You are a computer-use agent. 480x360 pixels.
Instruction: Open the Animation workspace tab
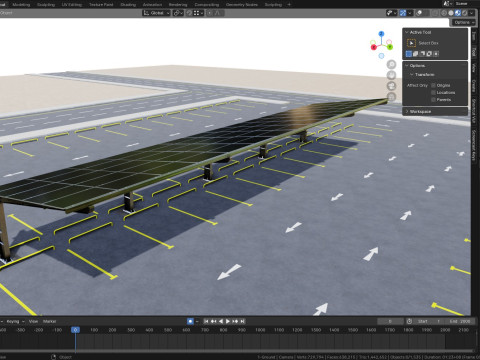[152, 5]
